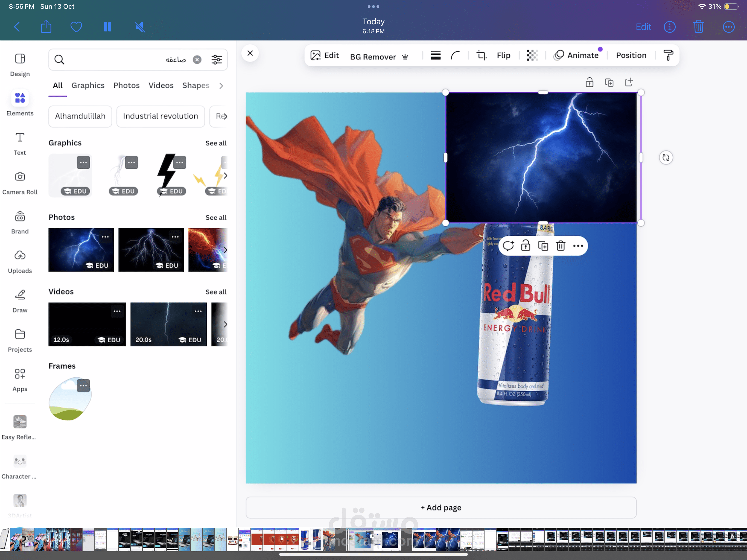Open the Draw tool in sidebar
The height and width of the screenshot is (560, 747).
coord(20,301)
